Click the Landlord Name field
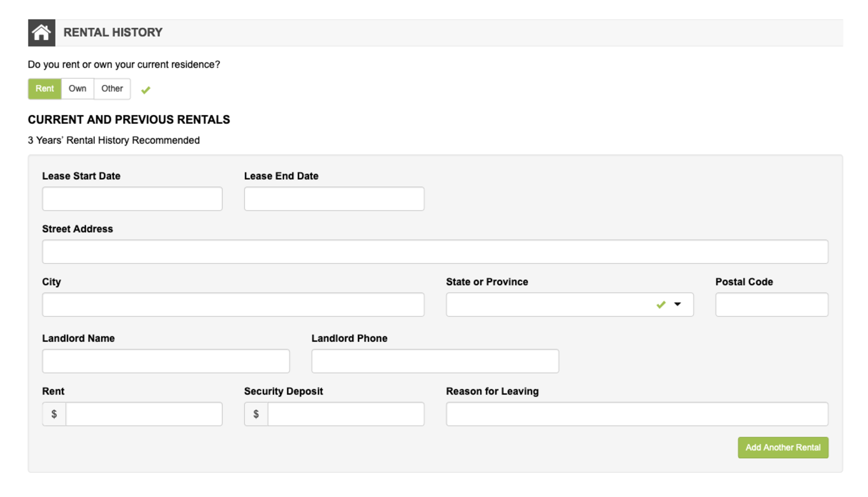The height and width of the screenshot is (497, 868). tap(166, 361)
